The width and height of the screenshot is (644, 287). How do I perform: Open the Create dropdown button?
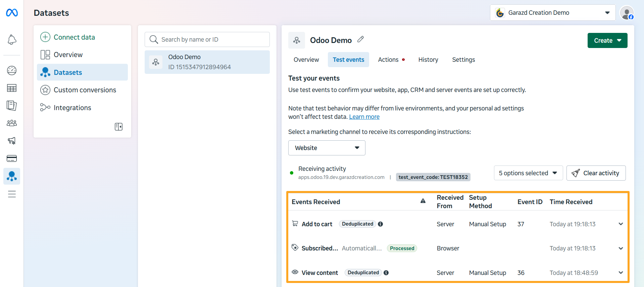pyautogui.click(x=607, y=40)
